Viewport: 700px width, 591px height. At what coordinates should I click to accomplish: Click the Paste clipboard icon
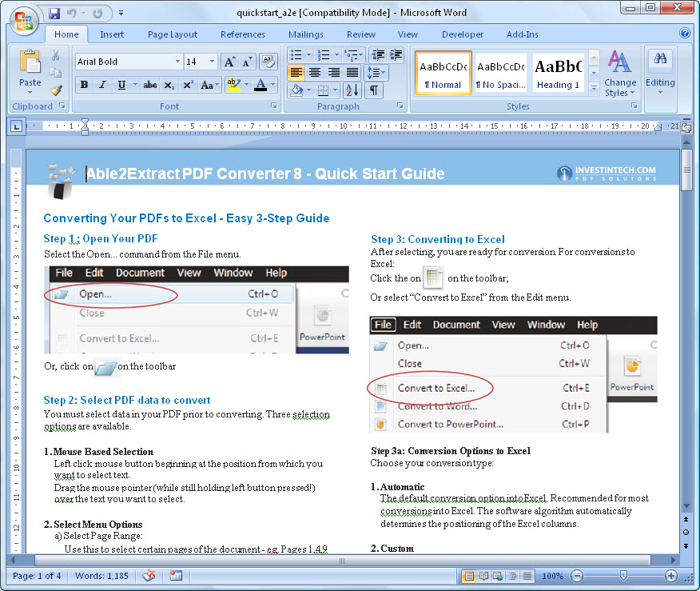click(x=30, y=62)
